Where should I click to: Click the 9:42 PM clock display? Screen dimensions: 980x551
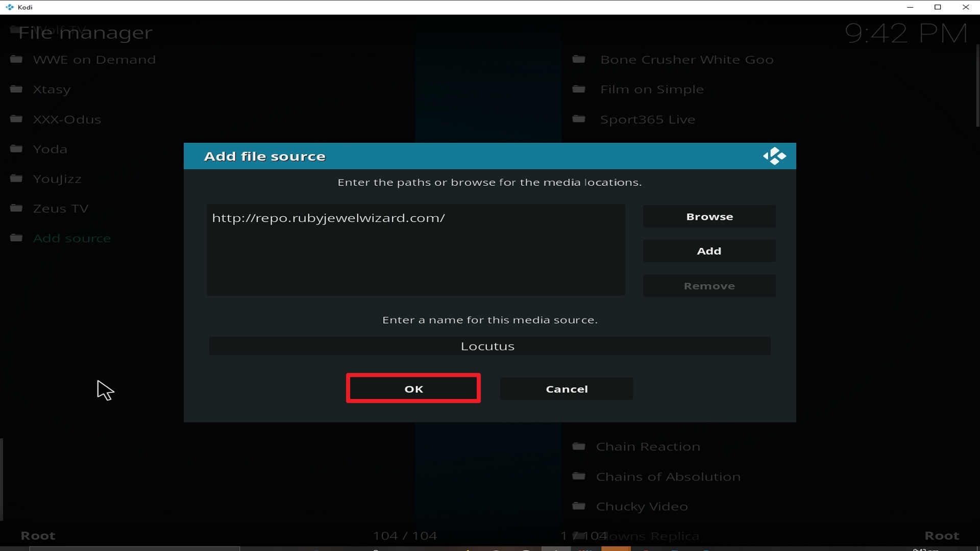[x=906, y=33]
